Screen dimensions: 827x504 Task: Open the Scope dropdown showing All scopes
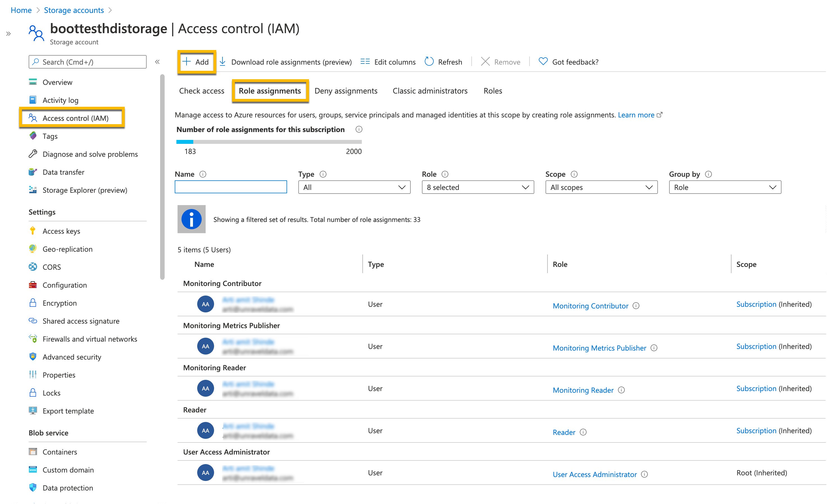[x=601, y=187]
